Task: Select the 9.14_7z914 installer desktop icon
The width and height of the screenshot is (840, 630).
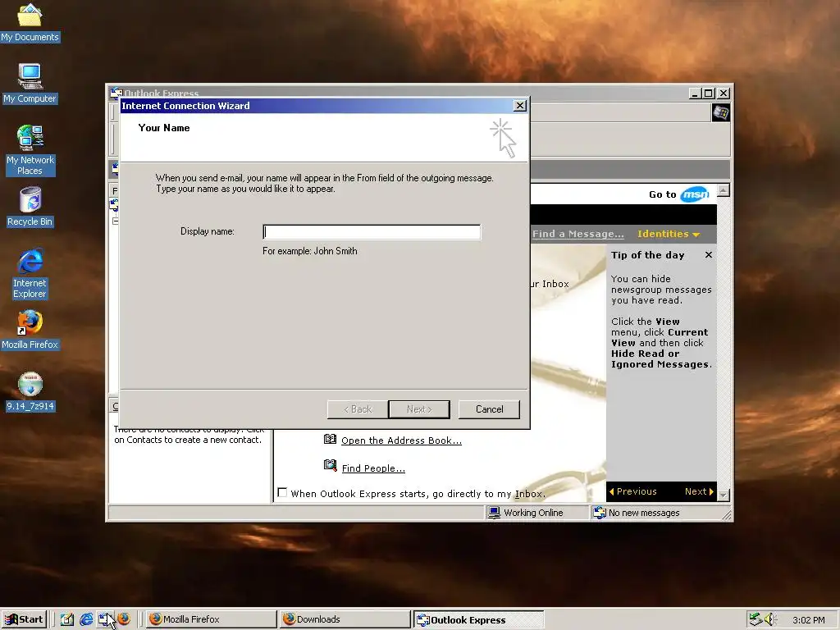Action: 30,392
